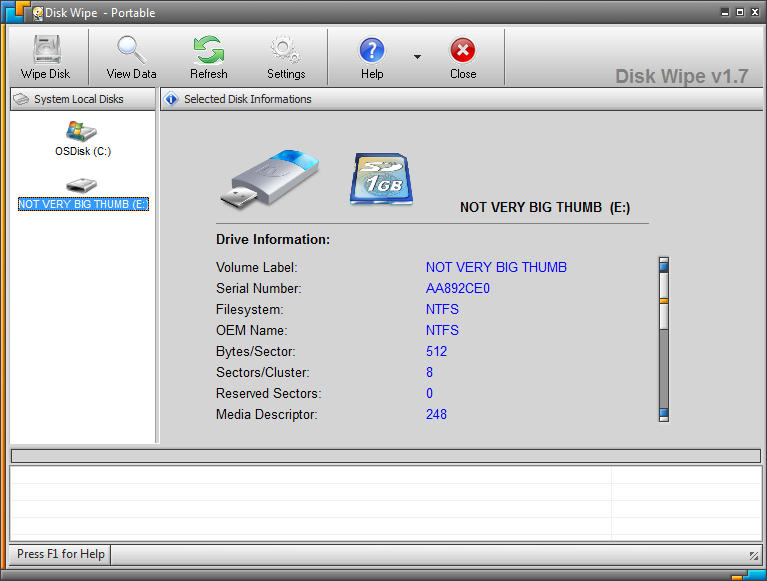Expand the Help dropdown arrow

(x=417, y=57)
